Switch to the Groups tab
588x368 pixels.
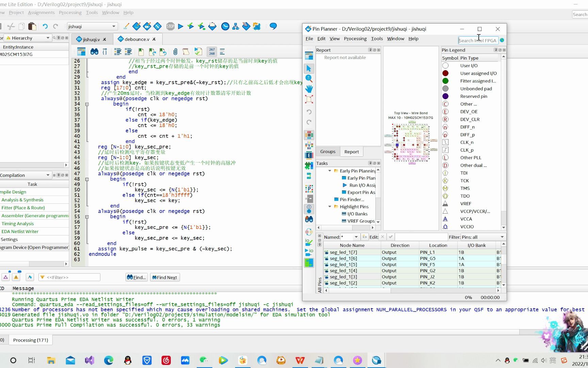(328, 152)
